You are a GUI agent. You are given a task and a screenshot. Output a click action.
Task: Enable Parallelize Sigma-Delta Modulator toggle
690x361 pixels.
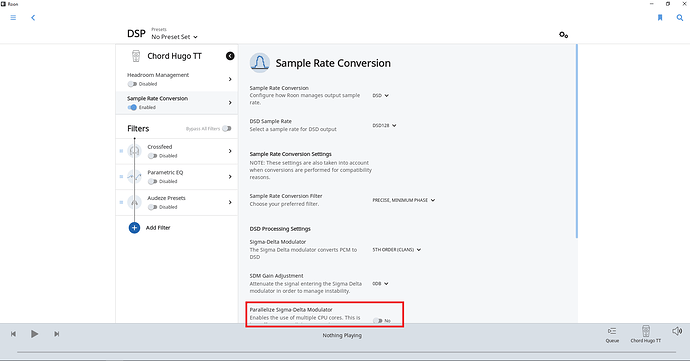point(378,321)
